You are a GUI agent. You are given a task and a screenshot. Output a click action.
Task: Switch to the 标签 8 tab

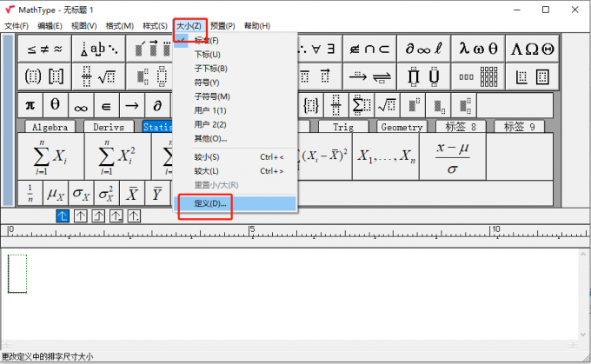[461, 127]
